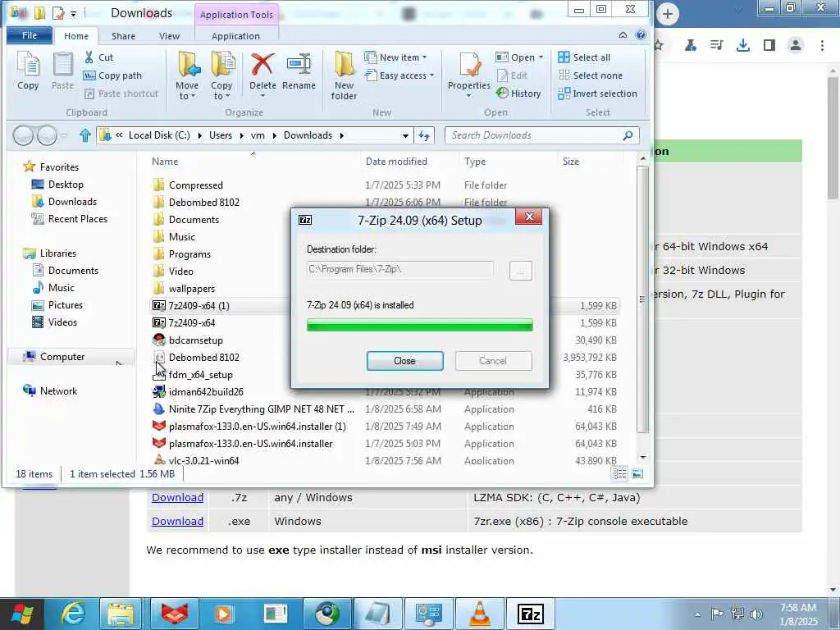The width and height of the screenshot is (840, 630).
Task: Collapse the ribbon with the chevron
Action: [623, 35]
